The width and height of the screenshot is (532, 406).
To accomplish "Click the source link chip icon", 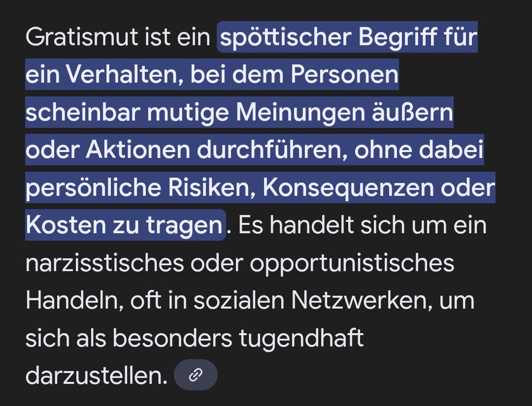I will (196, 375).
